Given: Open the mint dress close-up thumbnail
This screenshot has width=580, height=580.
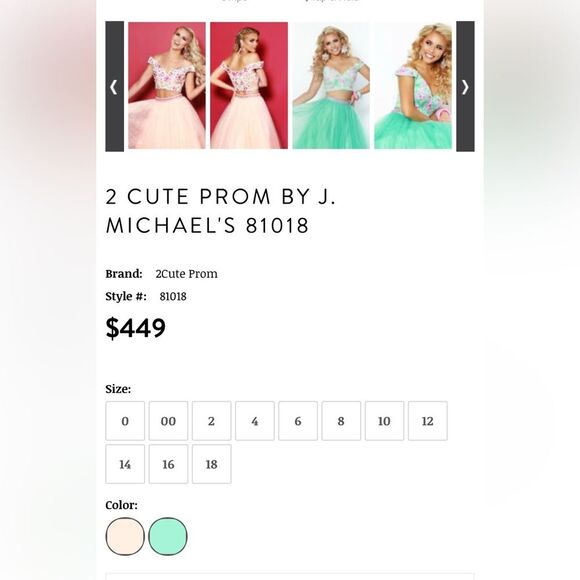Looking at the screenshot, I should [413, 85].
